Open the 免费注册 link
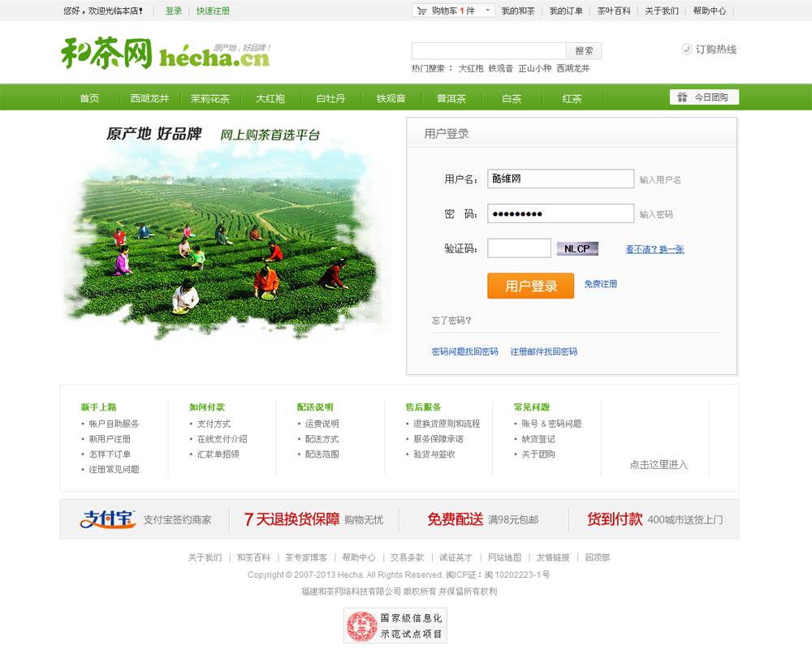The height and width of the screenshot is (663, 812). point(601,284)
